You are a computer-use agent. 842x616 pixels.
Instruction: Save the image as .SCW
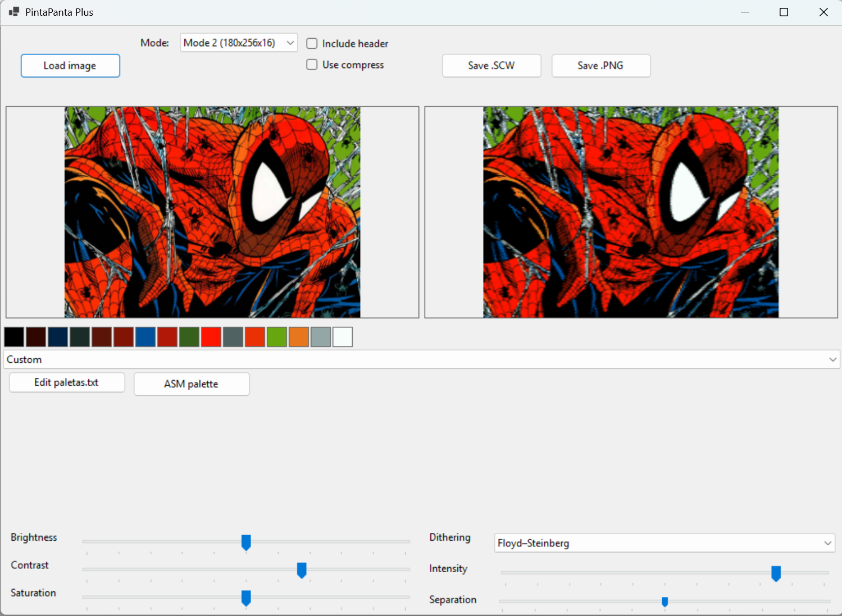(491, 66)
